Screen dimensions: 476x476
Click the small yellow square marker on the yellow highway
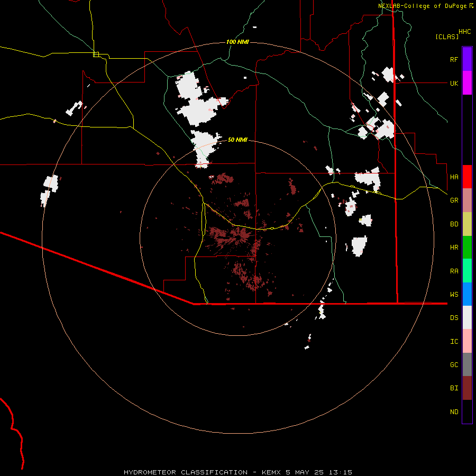pos(96,54)
